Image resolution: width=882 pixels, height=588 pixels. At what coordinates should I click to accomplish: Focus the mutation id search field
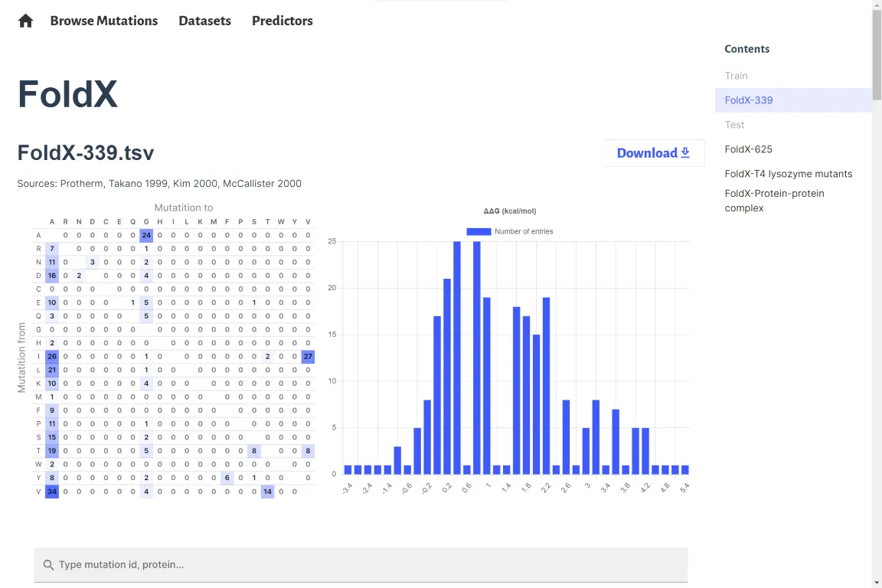(361, 564)
